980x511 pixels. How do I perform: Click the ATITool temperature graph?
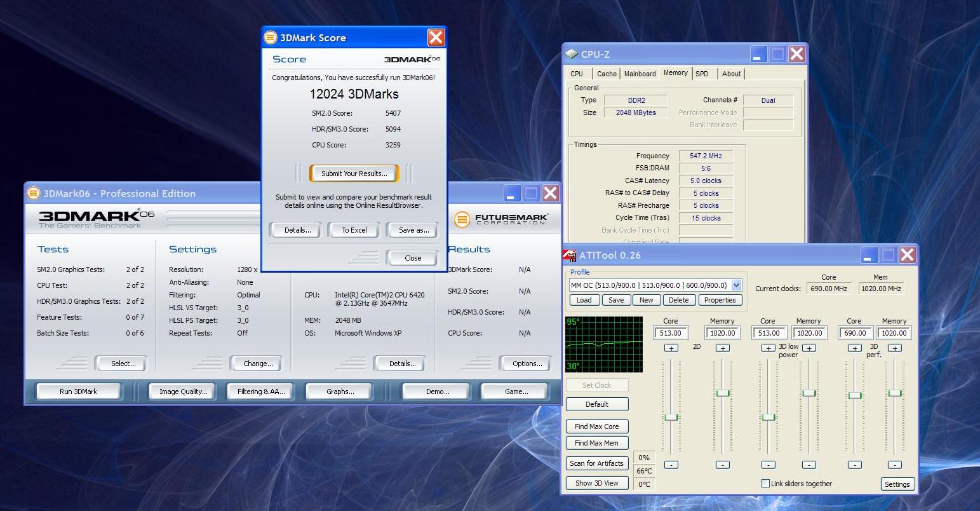point(604,344)
